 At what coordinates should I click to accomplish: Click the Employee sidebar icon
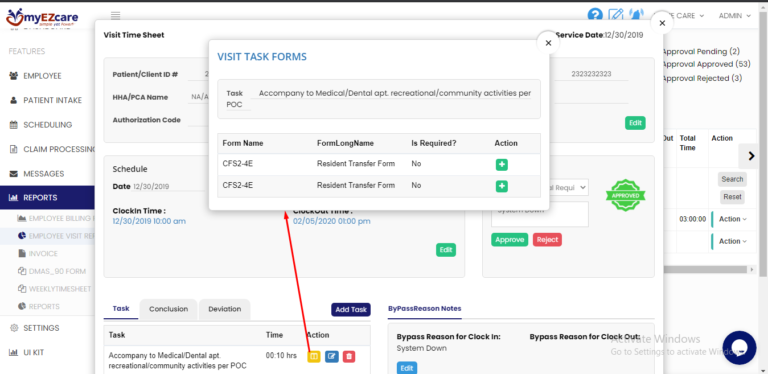coord(14,76)
